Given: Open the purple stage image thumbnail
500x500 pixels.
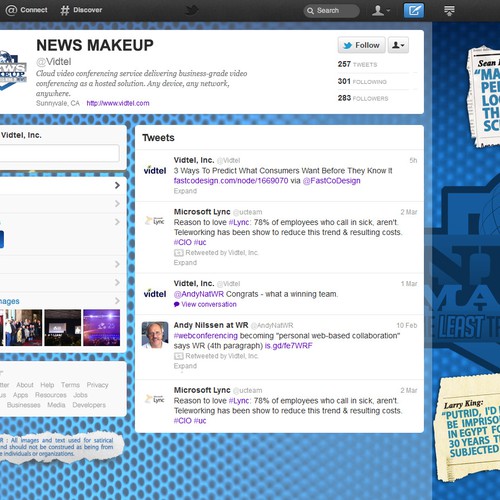Looking at the screenshot, I should pos(102,327).
